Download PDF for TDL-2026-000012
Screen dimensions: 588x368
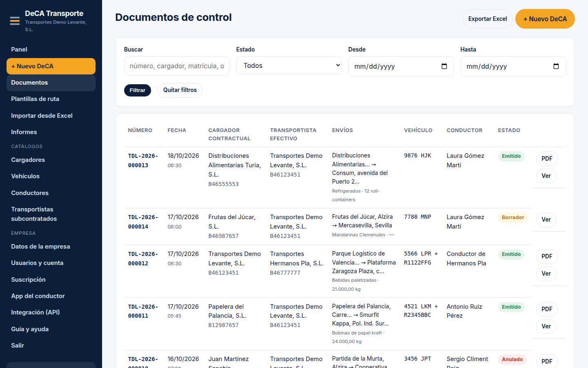547,256
